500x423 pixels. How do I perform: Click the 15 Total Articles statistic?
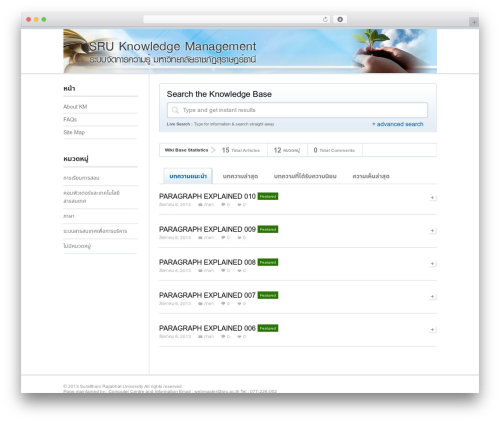tap(241, 150)
